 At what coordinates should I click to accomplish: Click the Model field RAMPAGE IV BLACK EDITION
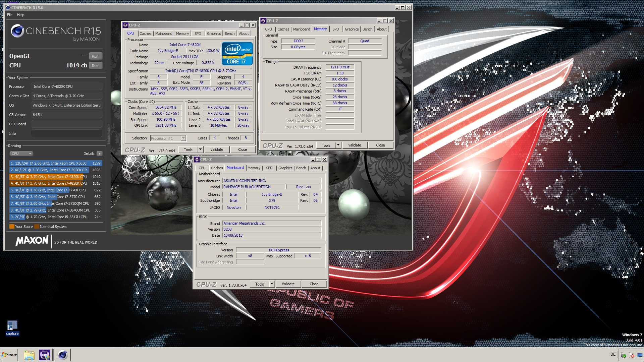254,187
